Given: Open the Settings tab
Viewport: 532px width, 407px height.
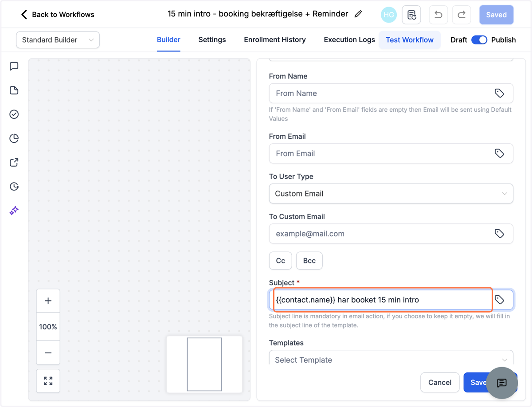Looking at the screenshot, I should click(x=212, y=40).
